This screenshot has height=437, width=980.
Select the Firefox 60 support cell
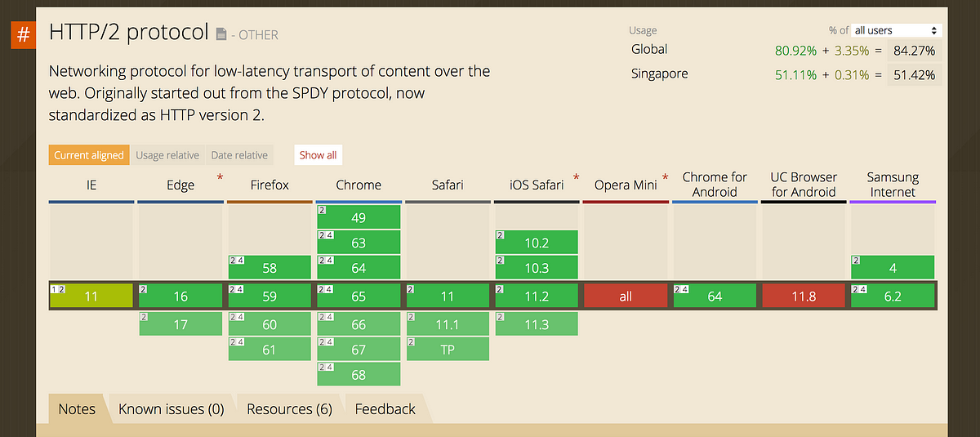[x=269, y=323]
